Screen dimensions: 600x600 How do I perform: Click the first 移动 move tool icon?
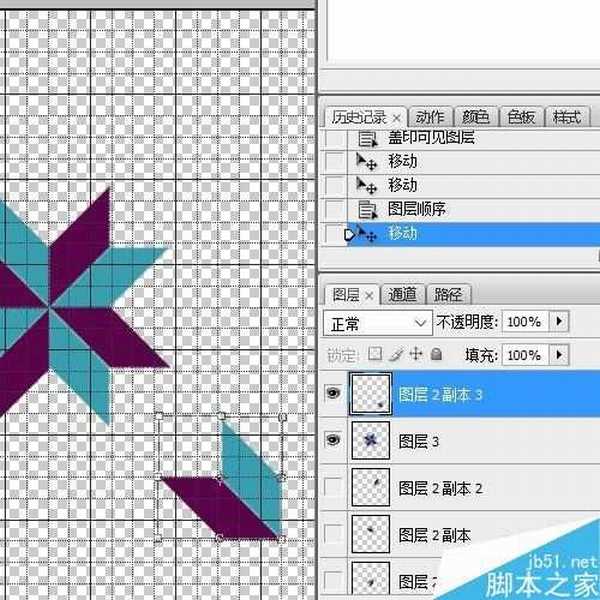pos(367,161)
